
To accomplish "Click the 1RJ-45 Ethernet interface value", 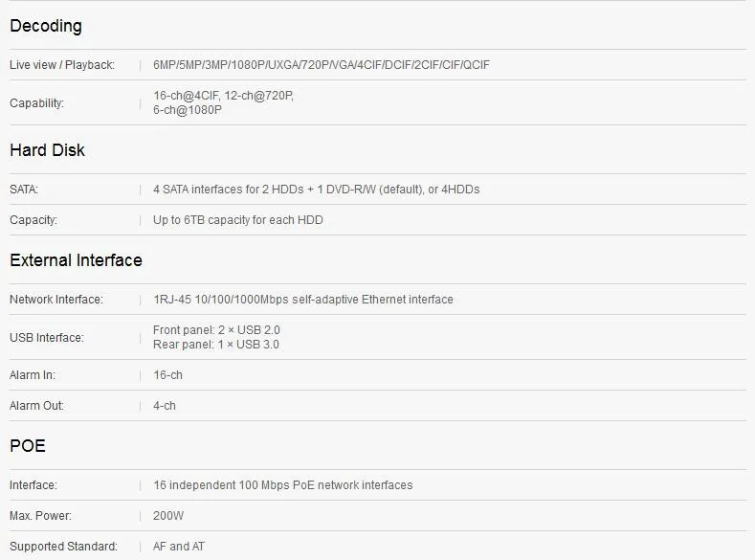I will [x=303, y=300].
